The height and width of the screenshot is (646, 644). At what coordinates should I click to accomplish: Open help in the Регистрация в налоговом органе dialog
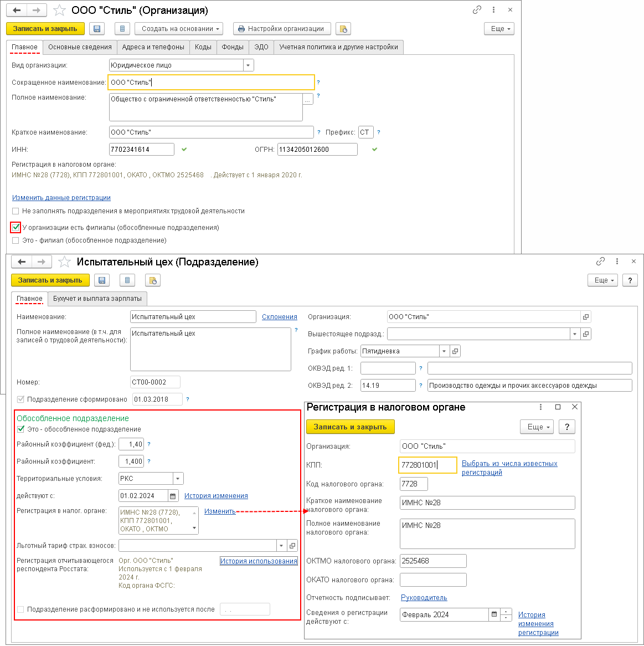tap(567, 427)
